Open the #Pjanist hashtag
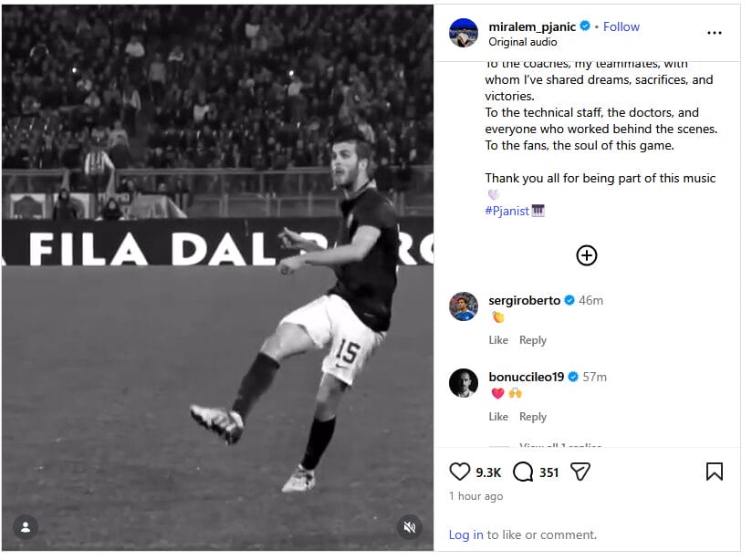 (507, 211)
